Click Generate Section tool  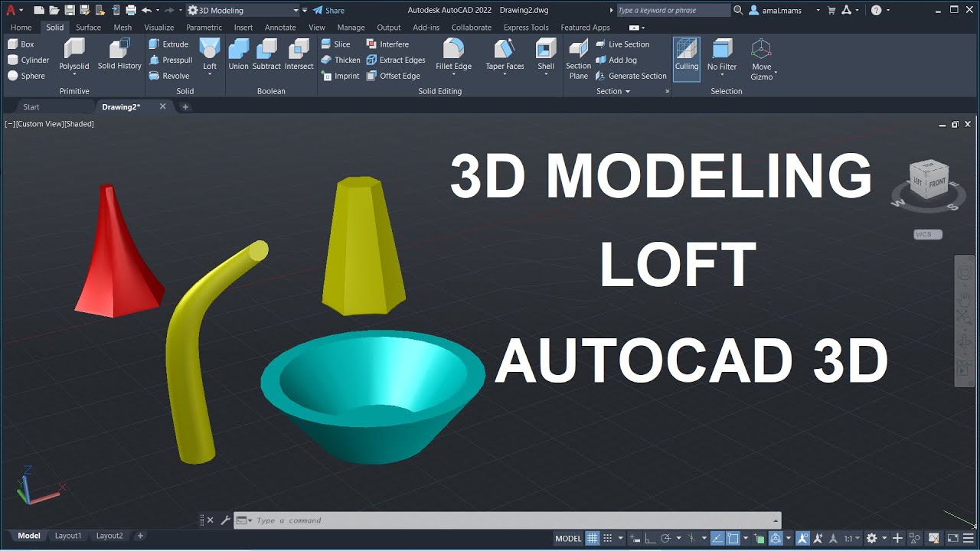pos(631,76)
